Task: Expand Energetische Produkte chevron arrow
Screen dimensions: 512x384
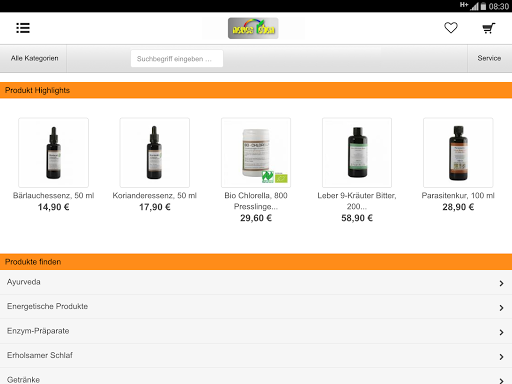Action: tap(501, 308)
